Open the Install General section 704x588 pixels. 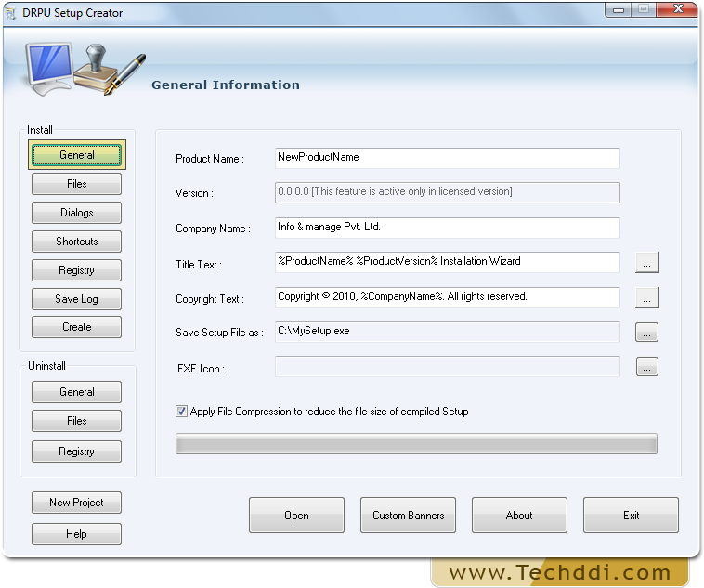77,155
